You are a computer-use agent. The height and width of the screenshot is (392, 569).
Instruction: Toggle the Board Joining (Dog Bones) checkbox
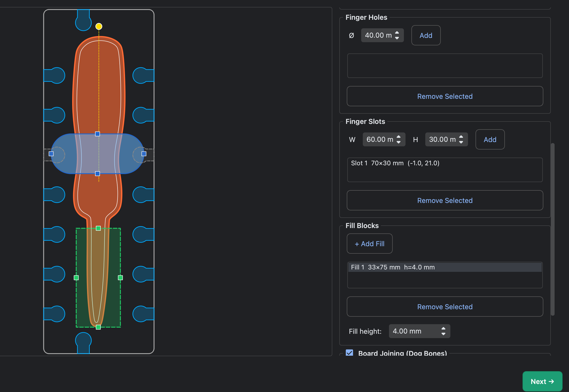pyautogui.click(x=349, y=353)
